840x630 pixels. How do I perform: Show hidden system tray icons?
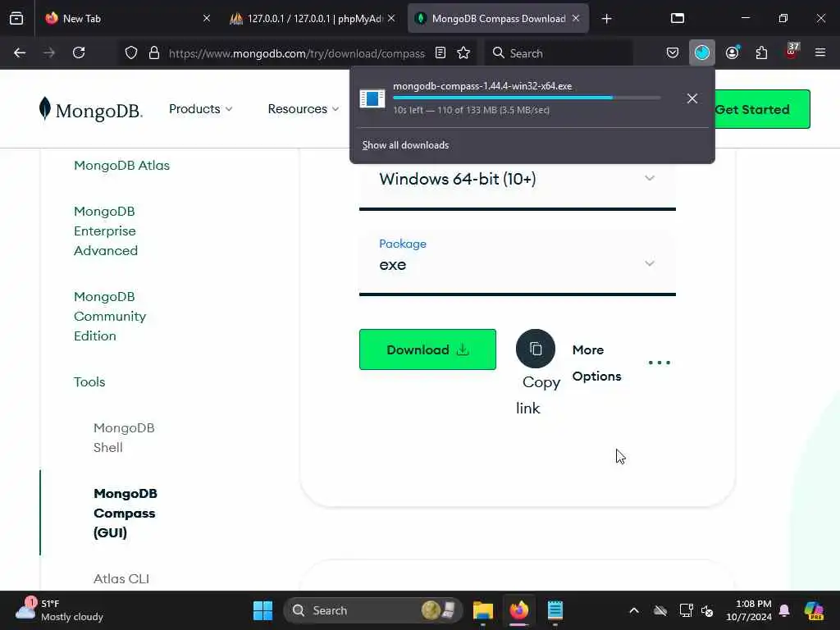[634, 610]
